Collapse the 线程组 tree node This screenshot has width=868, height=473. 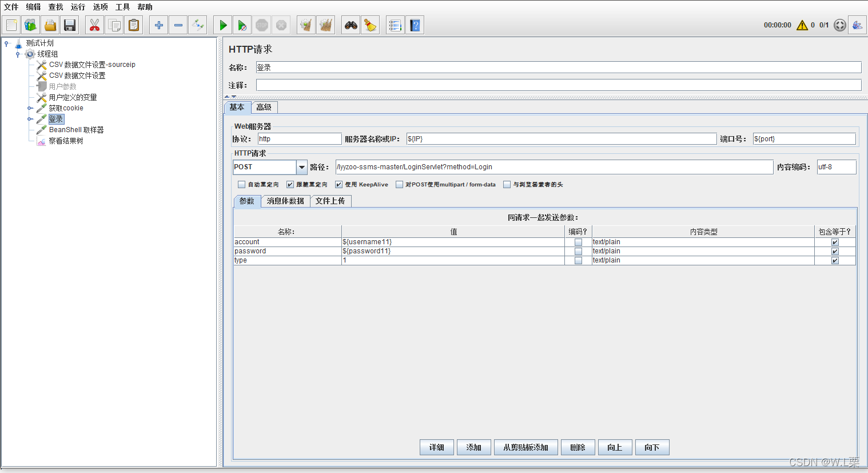tap(18, 54)
